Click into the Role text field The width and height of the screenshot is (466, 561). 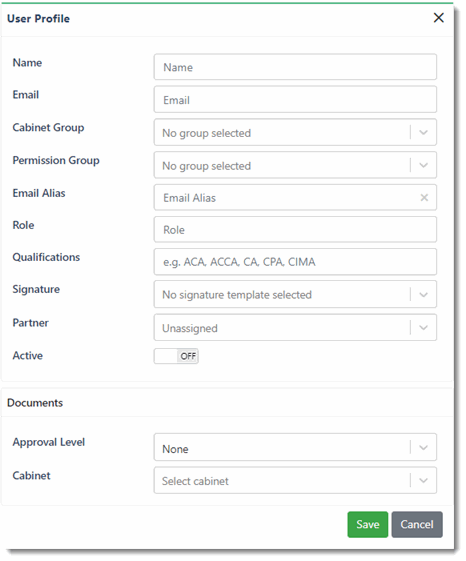coord(295,229)
